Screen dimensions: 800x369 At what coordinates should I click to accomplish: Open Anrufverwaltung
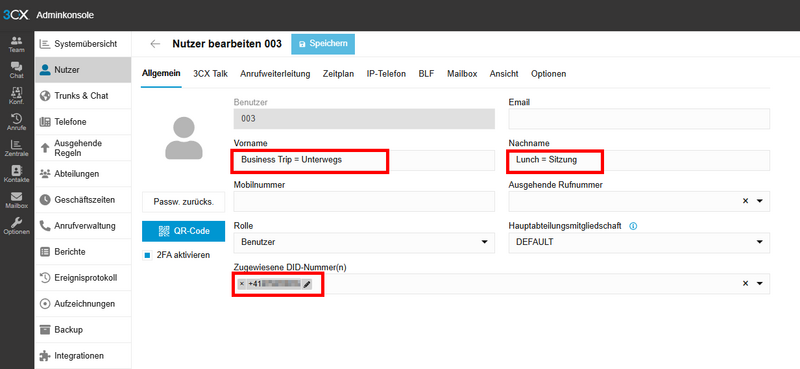(83, 226)
